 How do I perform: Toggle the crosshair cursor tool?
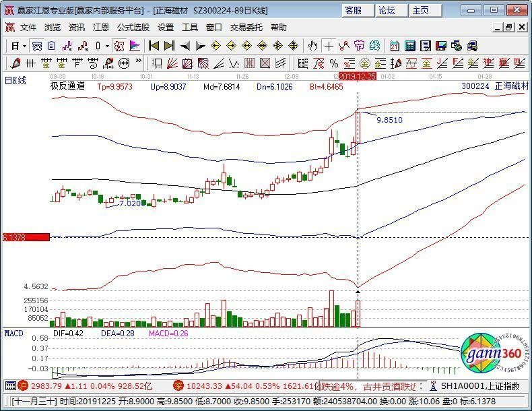click(x=329, y=46)
